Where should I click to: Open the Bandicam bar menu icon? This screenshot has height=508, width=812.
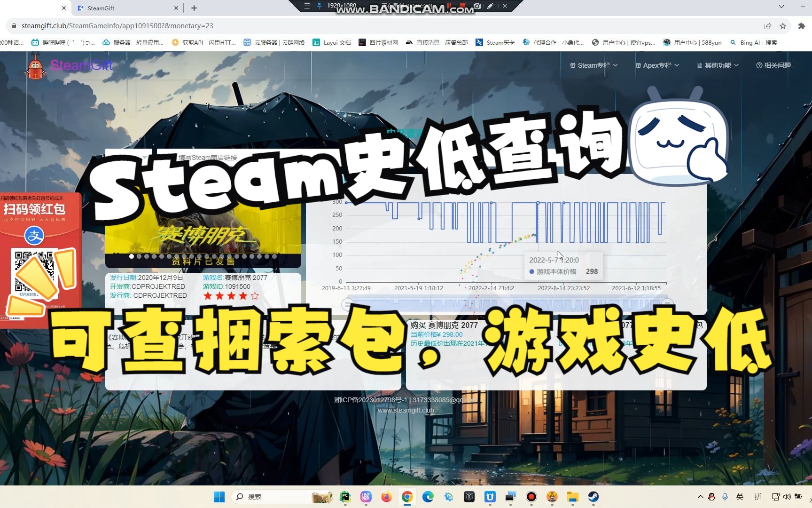(x=307, y=6)
